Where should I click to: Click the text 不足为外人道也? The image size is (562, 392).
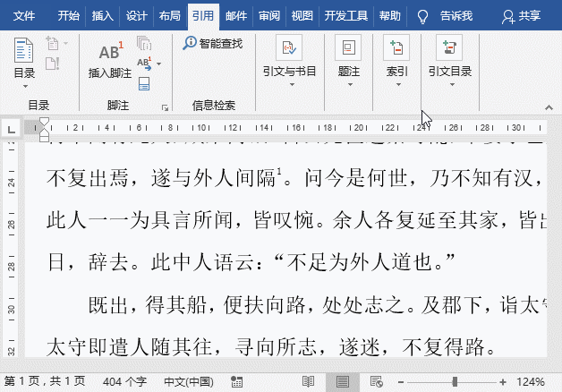click(x=360, y=262)
